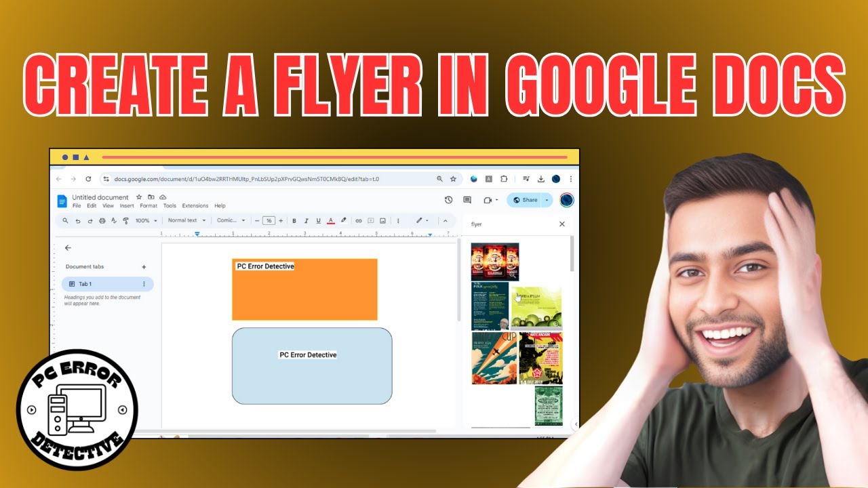Expand the Share options arrow
The width and height of the screenshot is (868, 488).
coord(548,200)
